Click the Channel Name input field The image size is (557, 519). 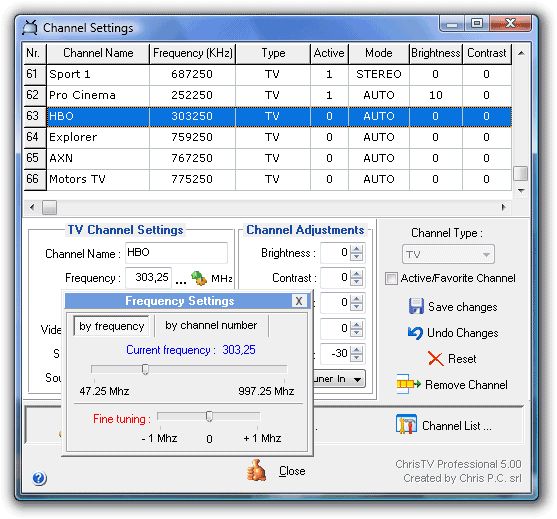point(176,253)
